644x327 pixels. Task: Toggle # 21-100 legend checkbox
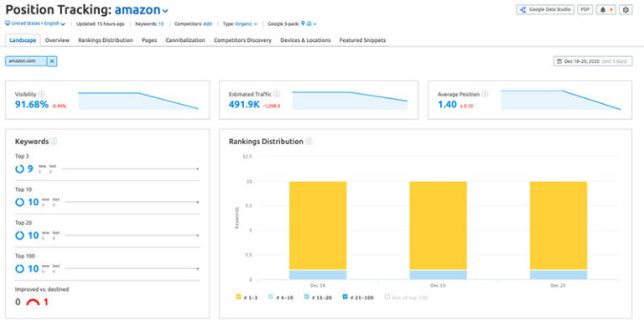[345, 297]
